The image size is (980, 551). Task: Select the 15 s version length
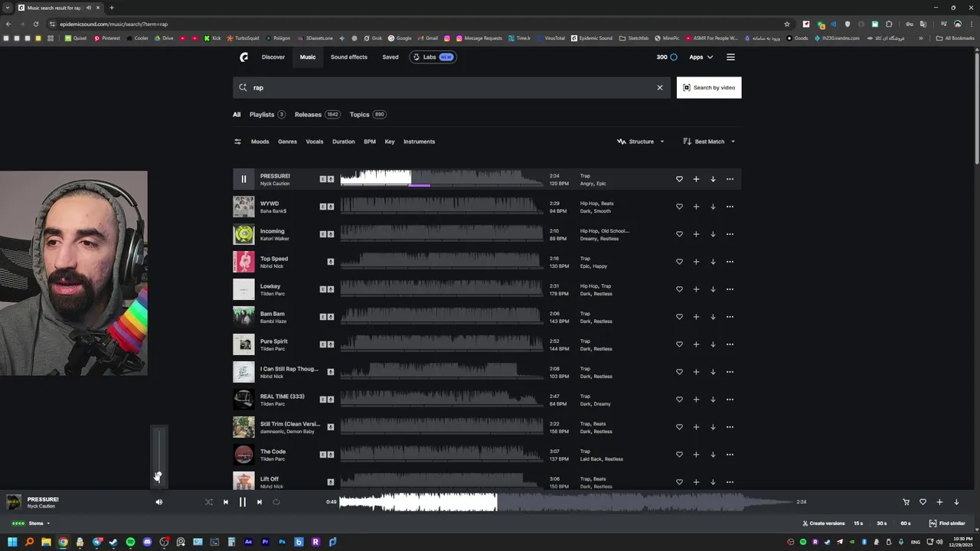(858, 523)
